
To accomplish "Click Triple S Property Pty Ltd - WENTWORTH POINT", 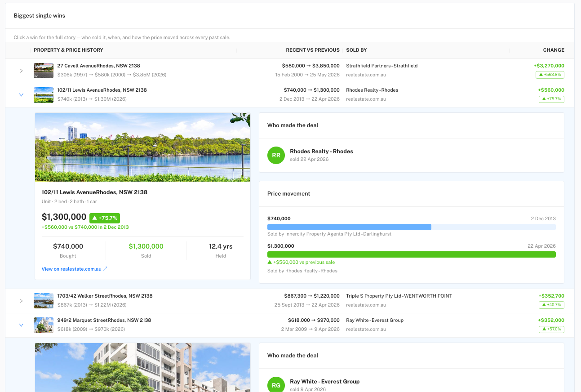I will pos(399,296).
